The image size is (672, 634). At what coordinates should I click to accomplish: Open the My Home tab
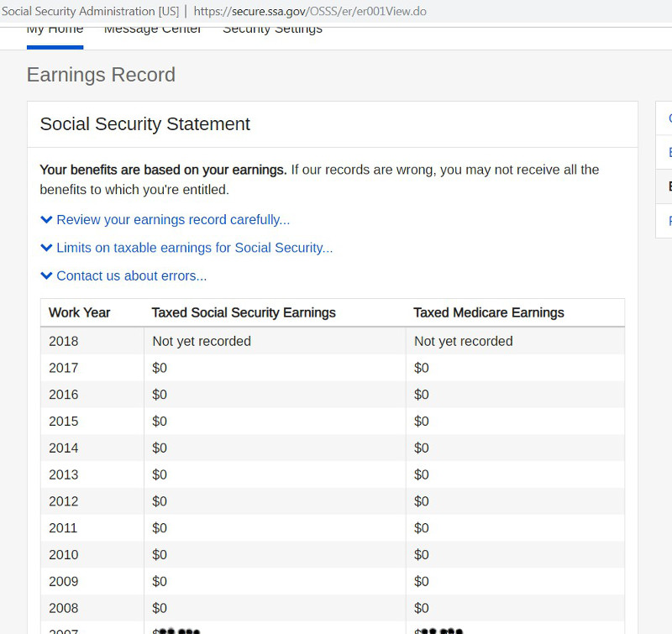point(55,30)
